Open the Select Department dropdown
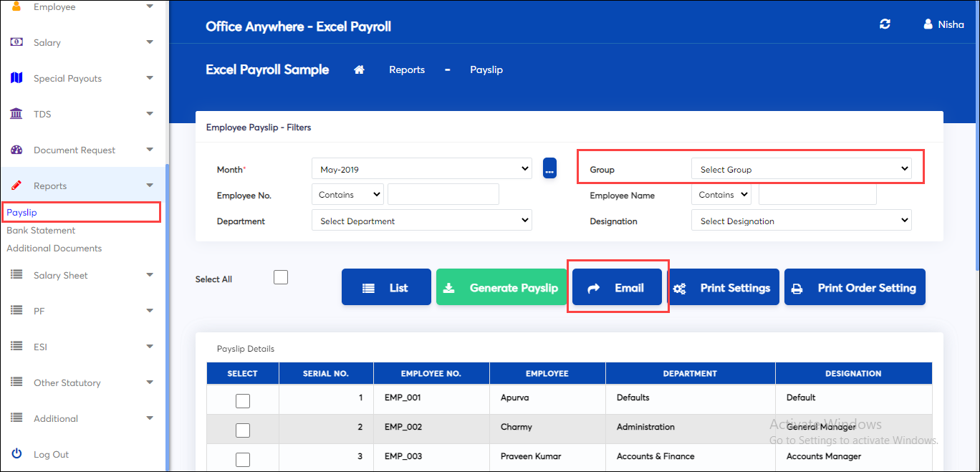 pos(422,221)
